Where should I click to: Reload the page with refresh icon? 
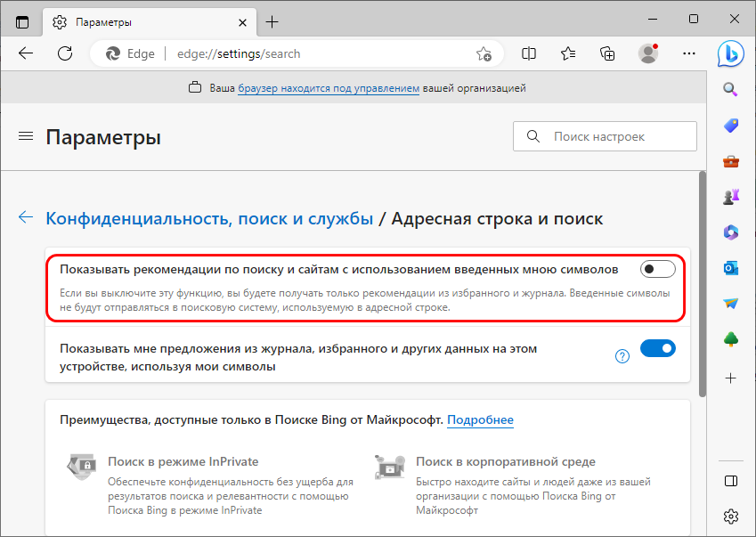[65, 53]
